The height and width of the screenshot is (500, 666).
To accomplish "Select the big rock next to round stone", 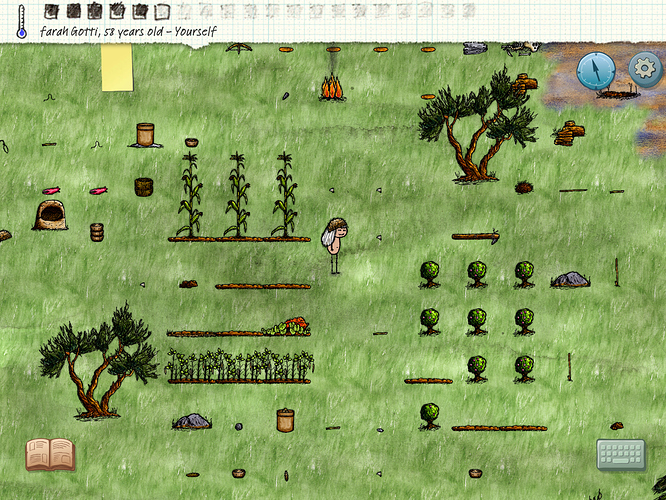I will (x=192, y=421).
